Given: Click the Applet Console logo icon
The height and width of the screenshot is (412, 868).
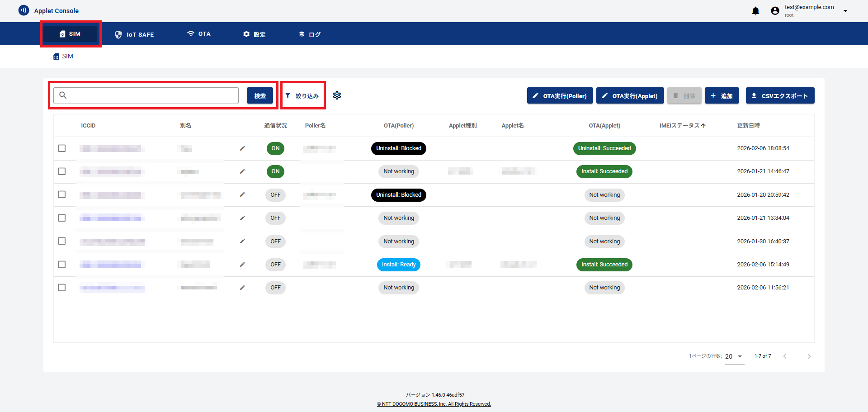Looking at the screenshot, I should click(24, 10).
